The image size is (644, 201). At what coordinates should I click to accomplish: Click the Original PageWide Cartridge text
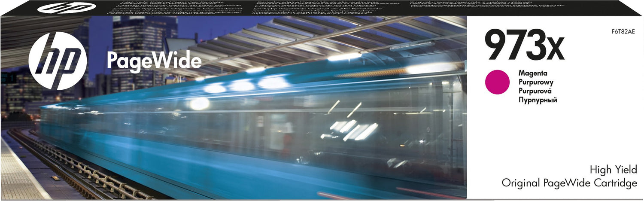[569, 183]
